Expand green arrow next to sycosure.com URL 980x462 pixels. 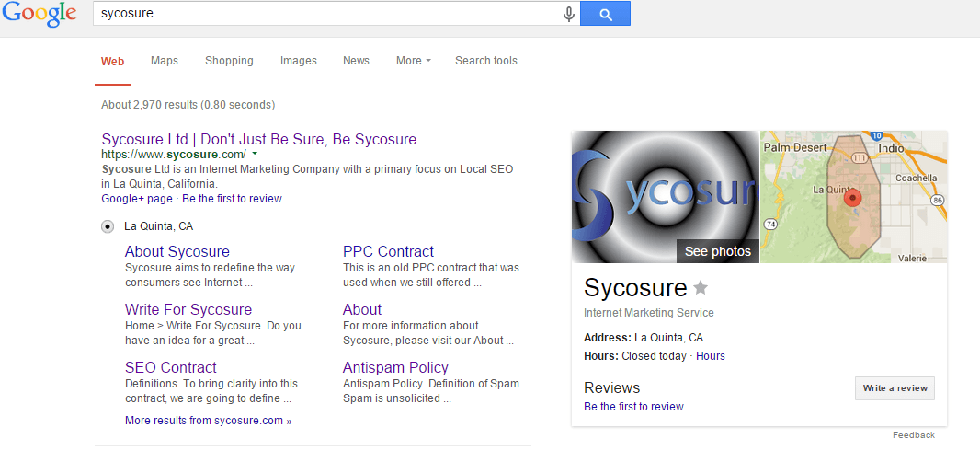[x=255, y=154]
